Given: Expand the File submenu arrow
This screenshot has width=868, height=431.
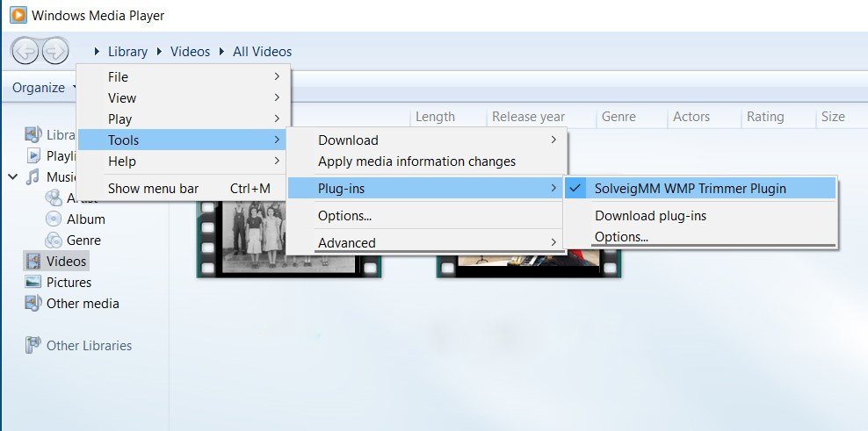Looking at the screenshot, I should click(277, 76).
